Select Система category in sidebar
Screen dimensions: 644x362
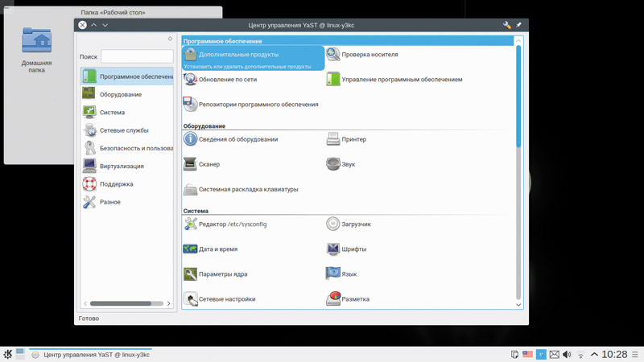click(x=127, y=113)
